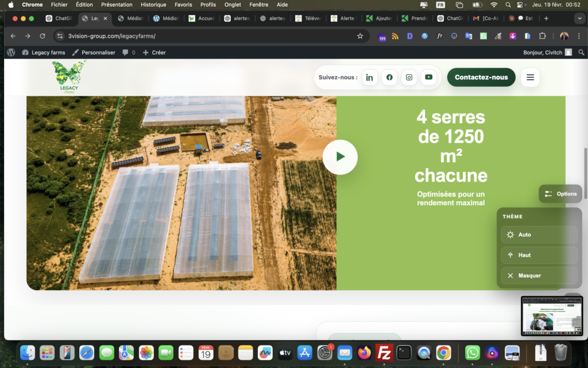
Task: Open the Chrome extensions puzzle icon
Action: click(x=543, y=36)
